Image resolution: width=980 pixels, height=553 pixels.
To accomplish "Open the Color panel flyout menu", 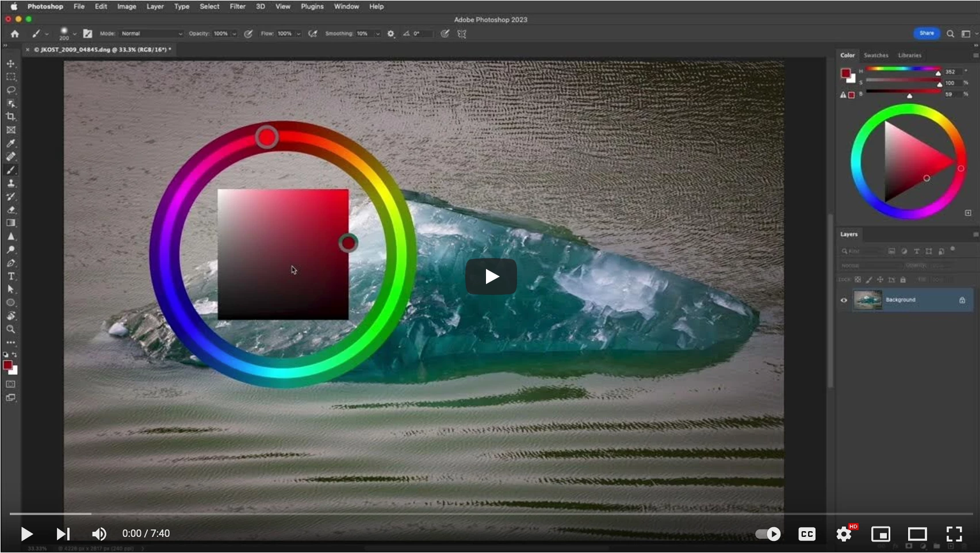I will [x=975, y=56].
